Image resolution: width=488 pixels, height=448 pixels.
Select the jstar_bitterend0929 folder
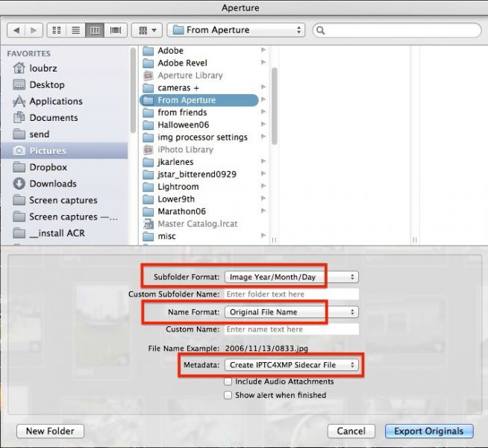tap(199, 174)
